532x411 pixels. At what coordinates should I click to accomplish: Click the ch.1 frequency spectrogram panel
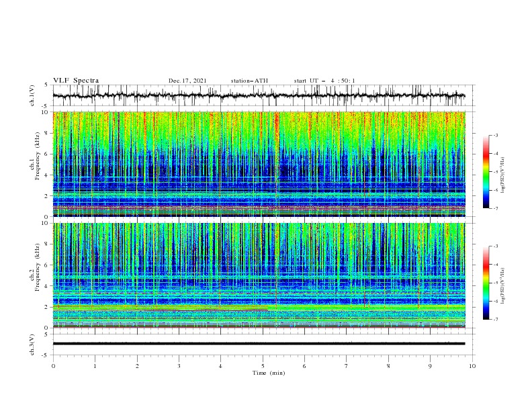coord(259,164)
